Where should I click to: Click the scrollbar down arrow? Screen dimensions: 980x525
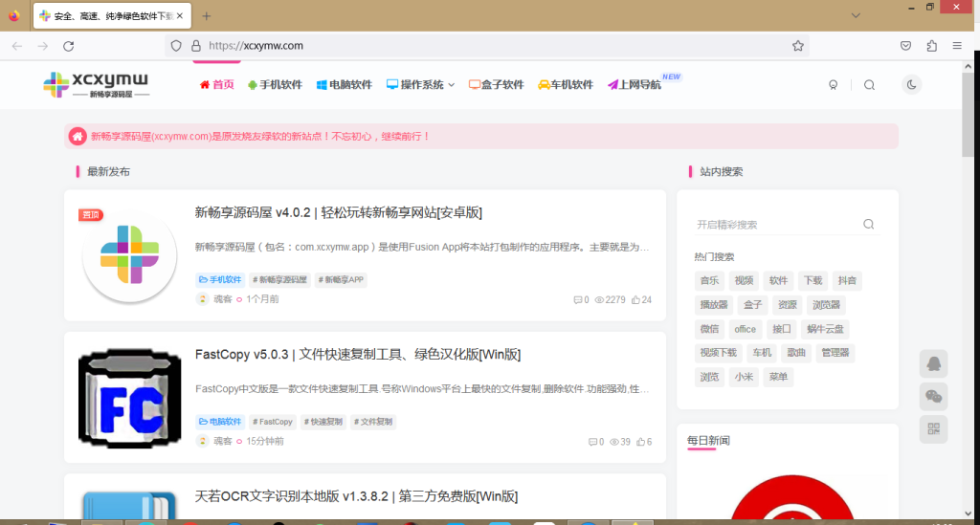coord(969,514)
